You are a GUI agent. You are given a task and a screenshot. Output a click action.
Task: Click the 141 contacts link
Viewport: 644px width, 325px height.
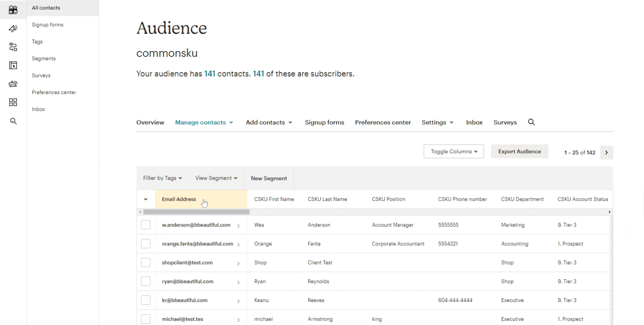(x=210, y=74)
